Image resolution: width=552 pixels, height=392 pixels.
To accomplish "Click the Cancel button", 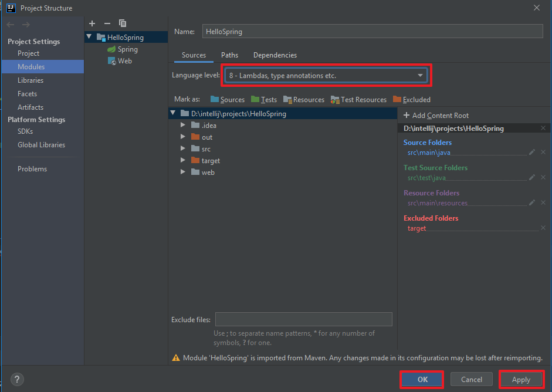I will (472, 379).
